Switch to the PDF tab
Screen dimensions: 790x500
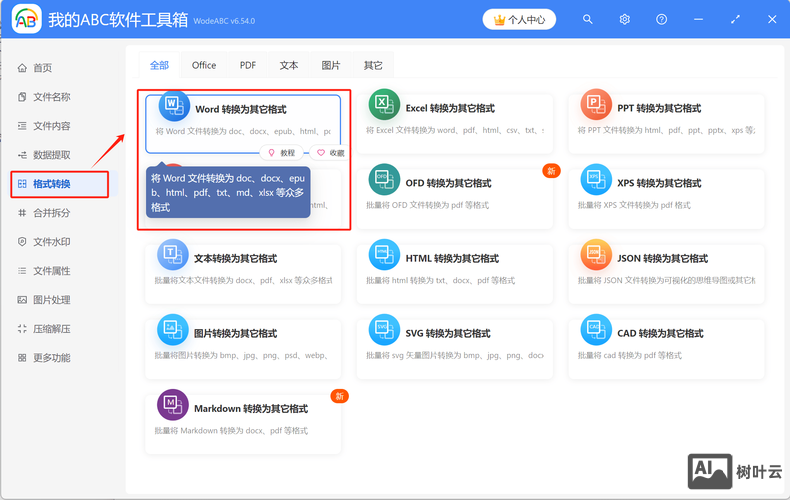(x=248, y=65)
